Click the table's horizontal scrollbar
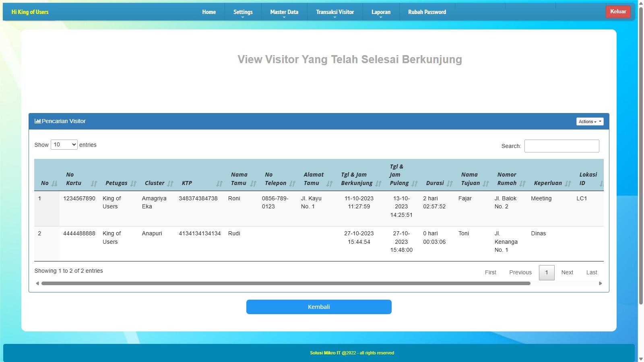 pyautogui.click(x=286, y=284)
